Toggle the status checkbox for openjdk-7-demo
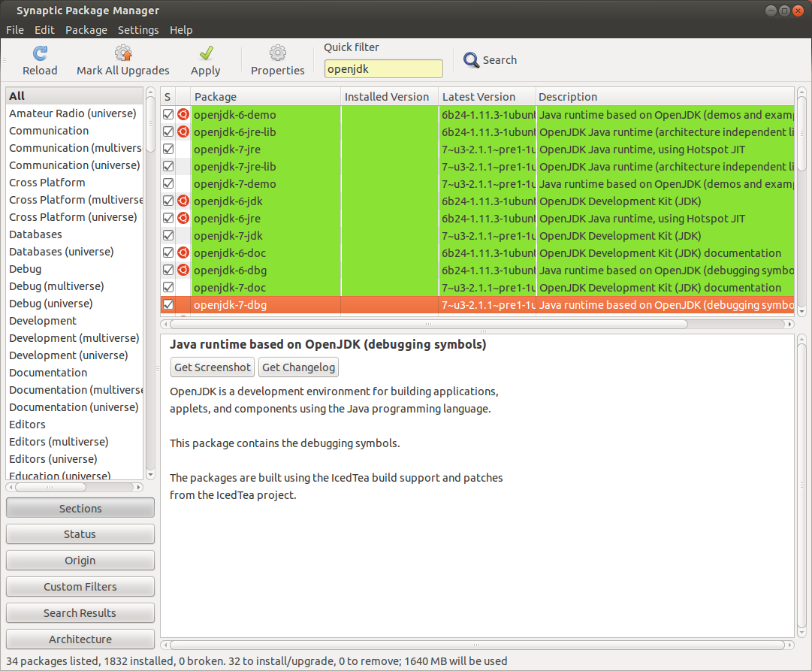Image resolution: width=812 pixels, height=671 pixels. [x=168, y=184]
